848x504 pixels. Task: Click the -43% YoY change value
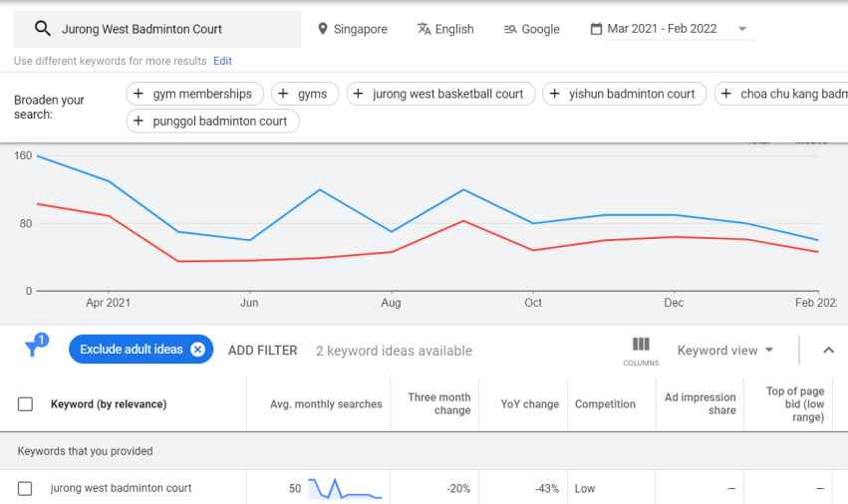point(547,488)
